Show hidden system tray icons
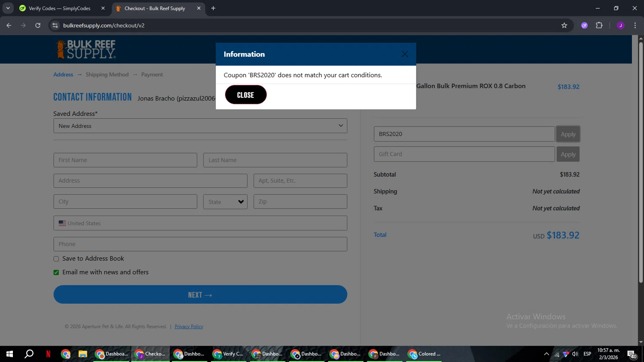The width and height of the screenshot is (644, 362). point(546,354)
